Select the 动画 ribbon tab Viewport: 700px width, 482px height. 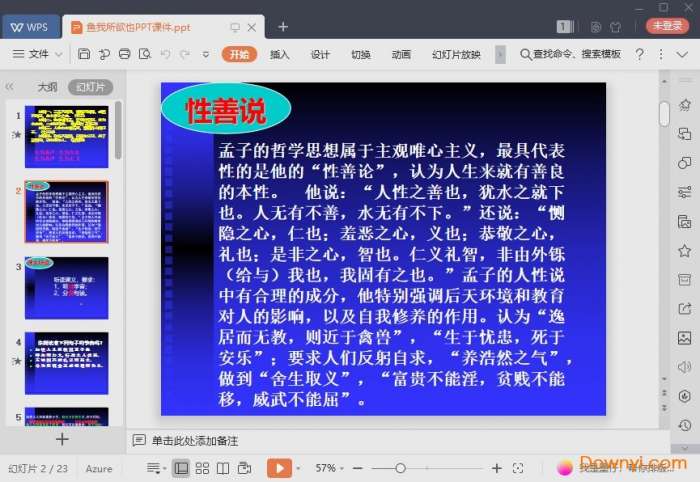401,54
